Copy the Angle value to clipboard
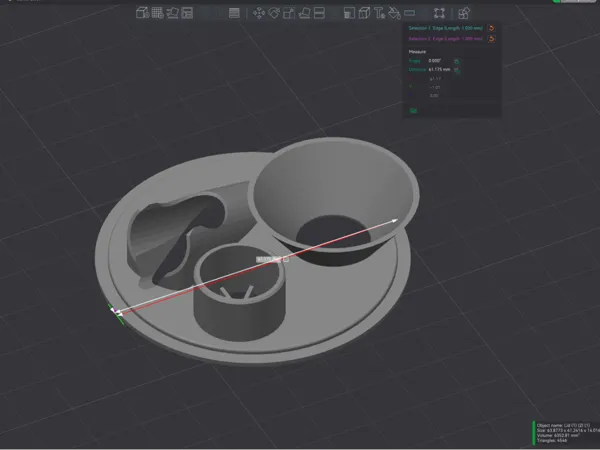 point(457,61)
